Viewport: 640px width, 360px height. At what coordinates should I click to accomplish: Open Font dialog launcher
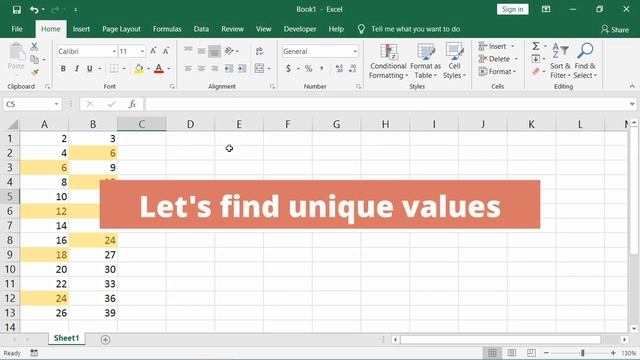coord(172,87)
